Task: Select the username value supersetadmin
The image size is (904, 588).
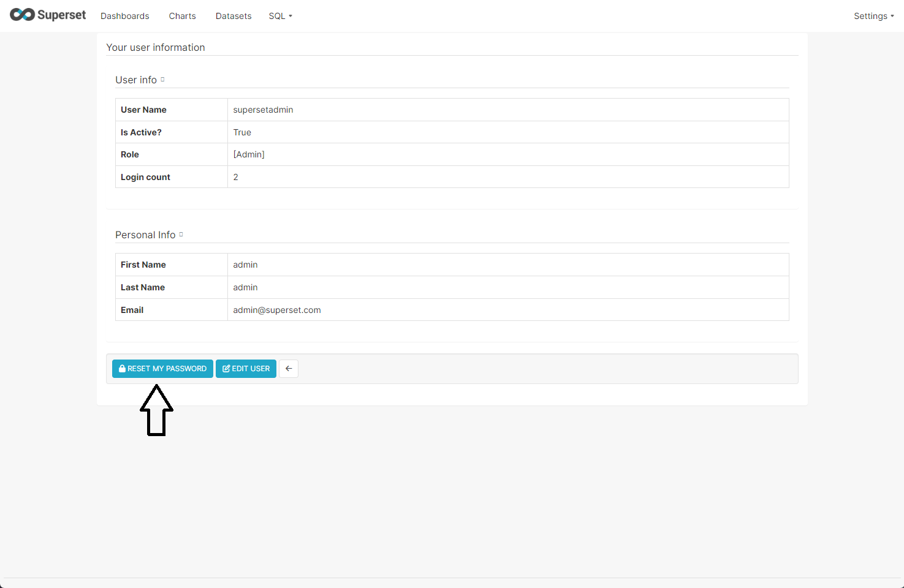Action: coord(263,110)
